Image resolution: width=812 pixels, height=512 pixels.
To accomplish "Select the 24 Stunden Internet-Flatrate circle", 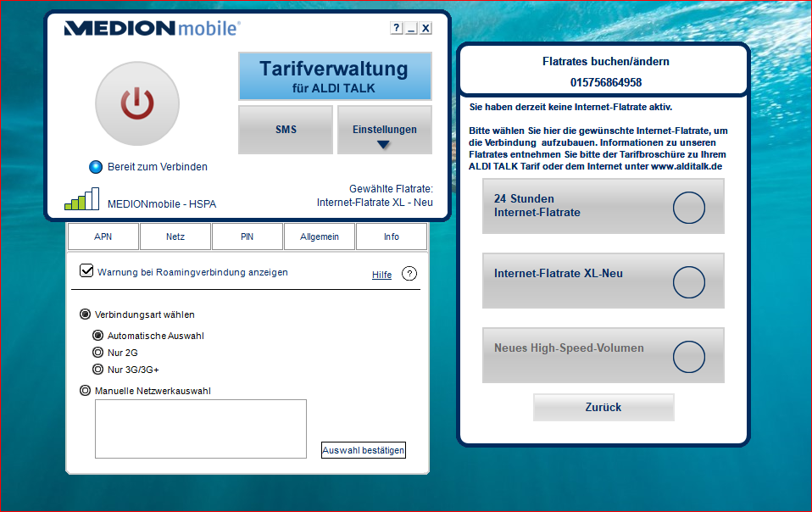I will click(688, 207).
